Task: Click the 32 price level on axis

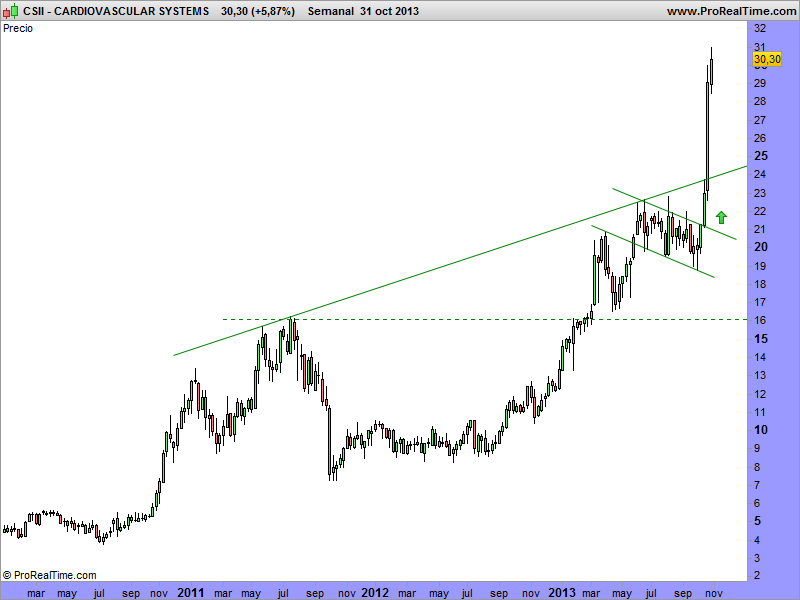Action: [760, 28]
